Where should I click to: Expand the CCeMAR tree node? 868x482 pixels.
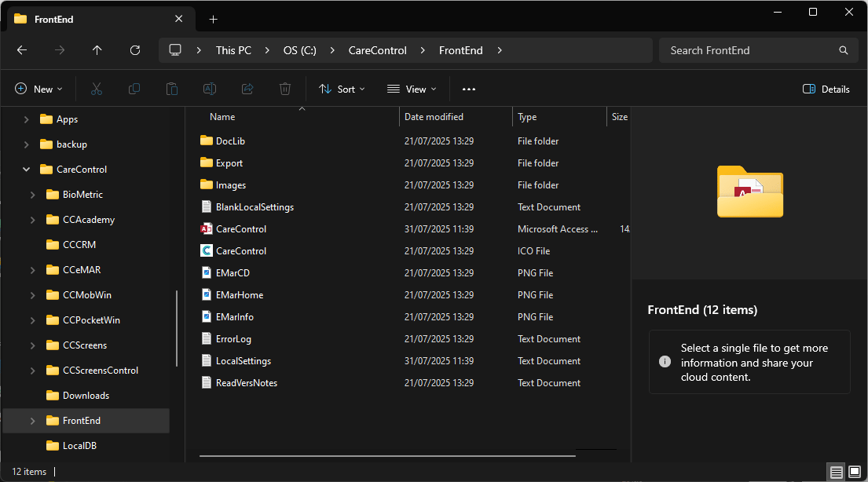(33, 270)
